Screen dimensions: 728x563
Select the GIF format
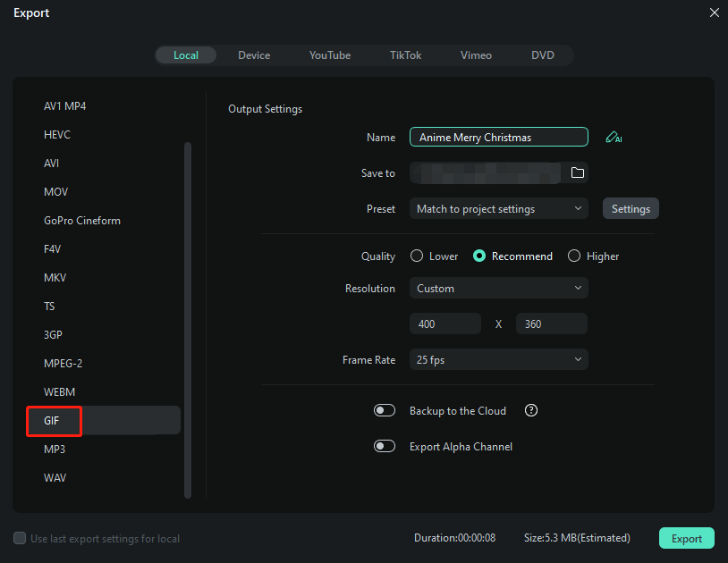pyautogui.click(x=103, y=421)
